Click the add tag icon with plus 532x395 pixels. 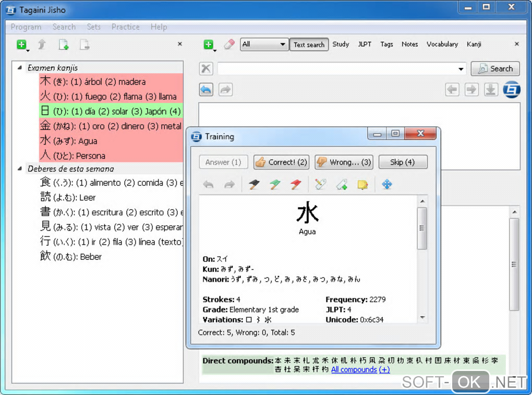[342, 184]
